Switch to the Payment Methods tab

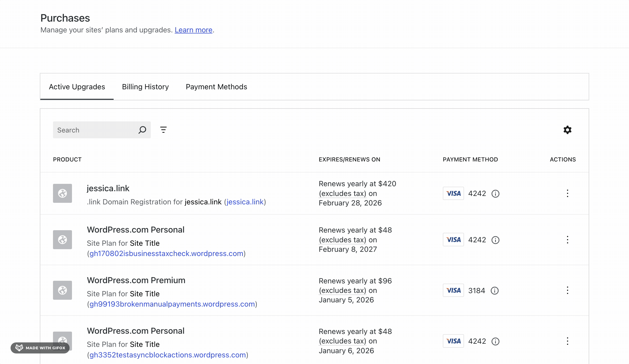point(216,87)
